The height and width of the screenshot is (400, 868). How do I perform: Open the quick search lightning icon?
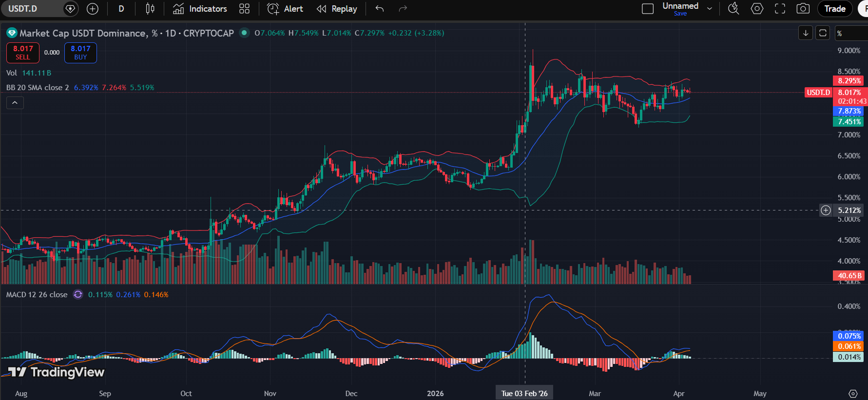(733, 9)
